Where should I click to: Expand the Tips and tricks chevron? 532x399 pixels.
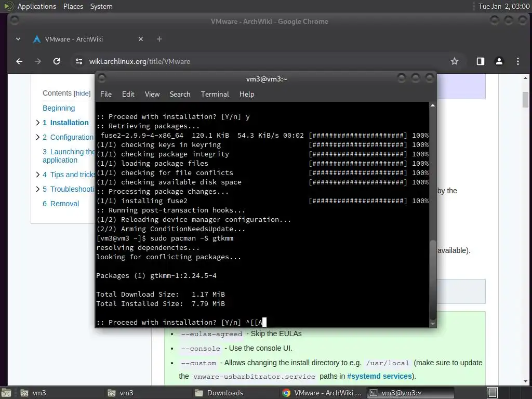(37, 175)
